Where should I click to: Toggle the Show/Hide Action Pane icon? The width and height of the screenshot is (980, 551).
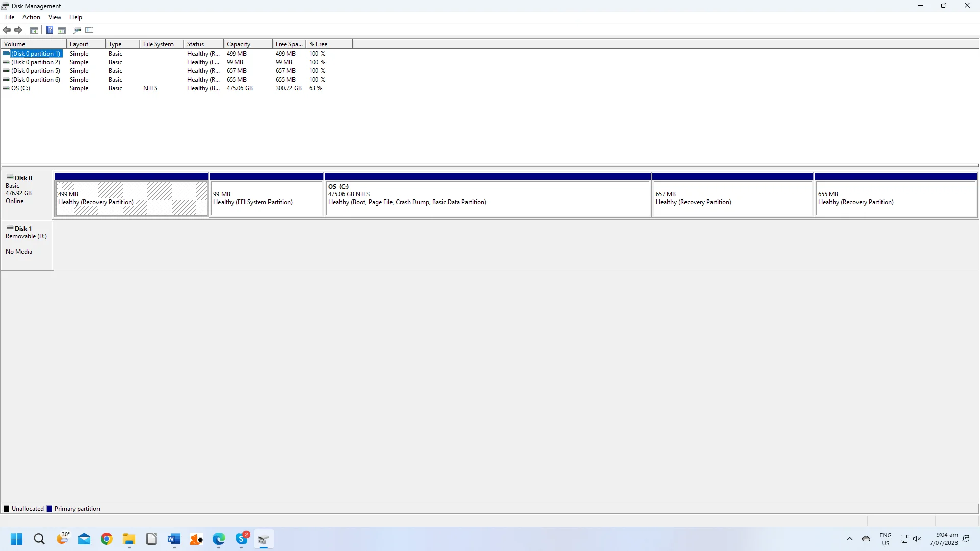point(62,30)
